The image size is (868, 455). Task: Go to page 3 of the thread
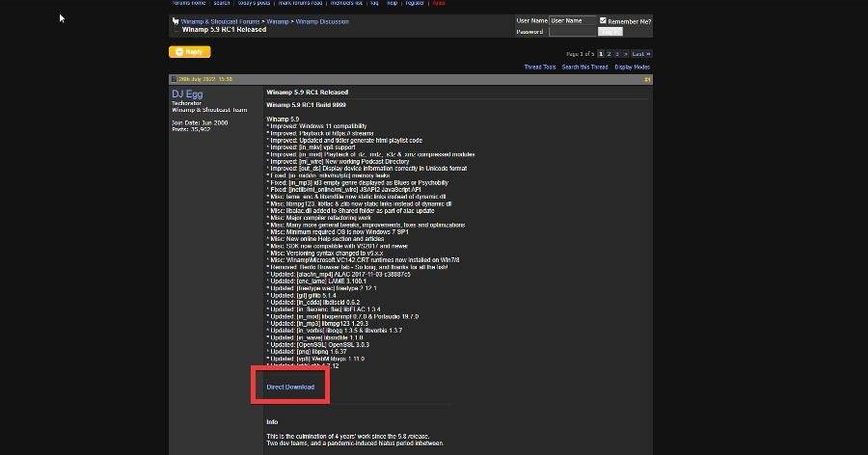click(617, 54)
